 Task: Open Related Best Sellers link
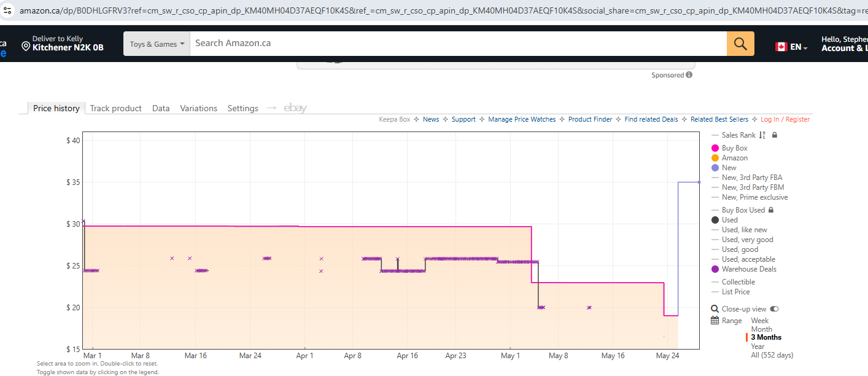719,119
